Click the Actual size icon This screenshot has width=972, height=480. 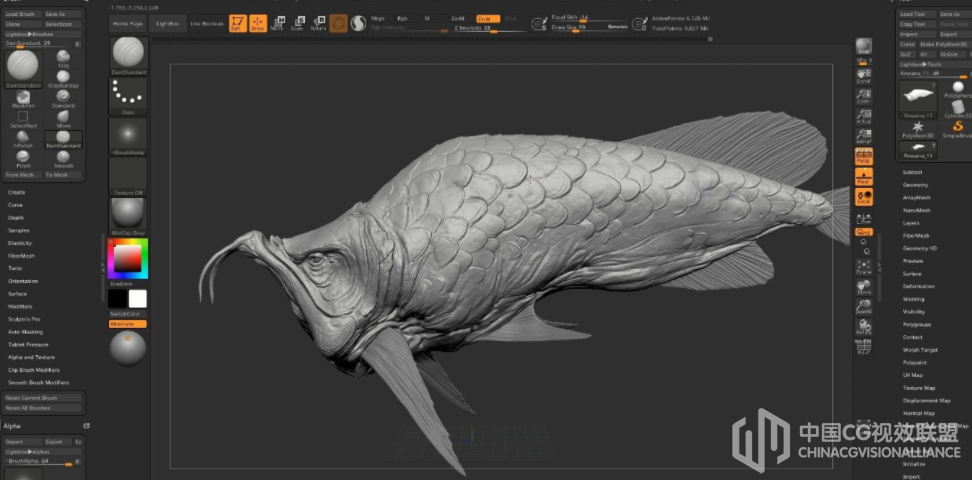[864, 117]
